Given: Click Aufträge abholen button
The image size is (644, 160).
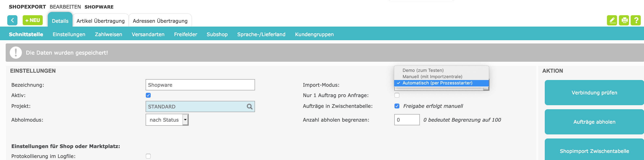Looking at the screenshot, I should pyautogui.click(x=594, y=122).
